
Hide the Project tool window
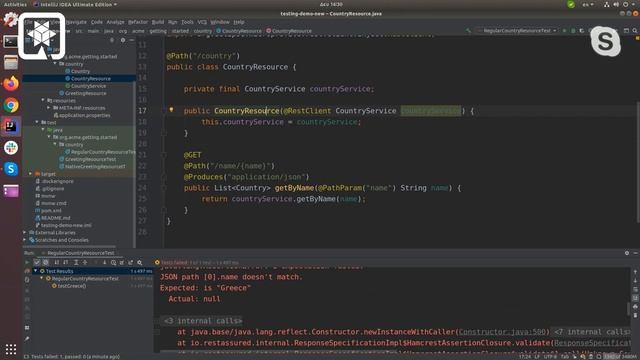131,40
